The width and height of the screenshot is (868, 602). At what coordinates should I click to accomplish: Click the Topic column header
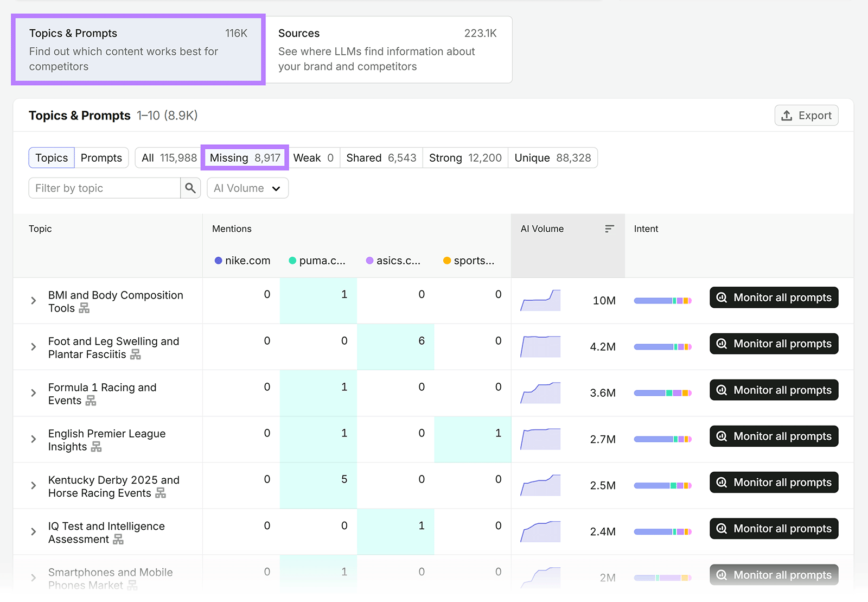coord(40,229)
